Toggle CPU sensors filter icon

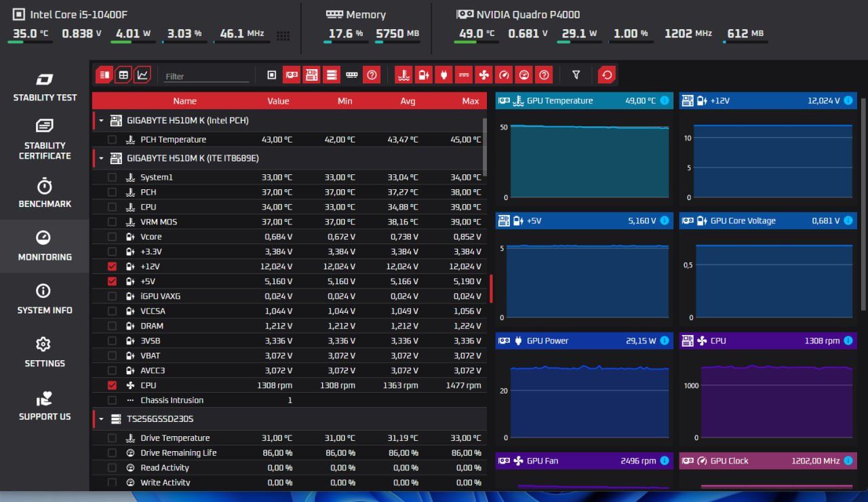click(x=272, y=75)
